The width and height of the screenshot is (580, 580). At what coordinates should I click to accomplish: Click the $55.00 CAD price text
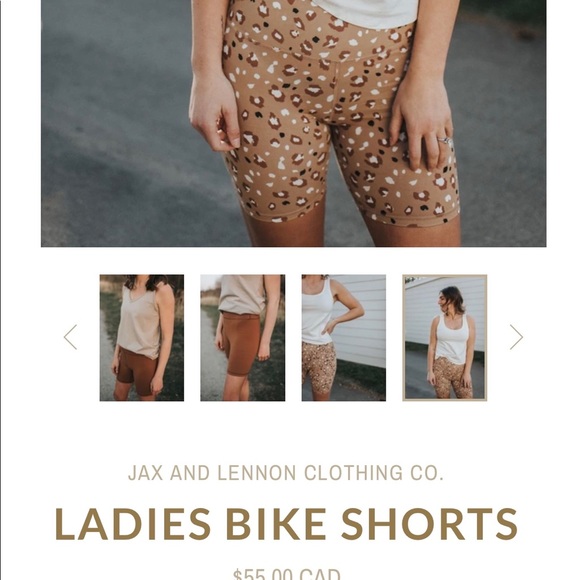coord(287,573)
